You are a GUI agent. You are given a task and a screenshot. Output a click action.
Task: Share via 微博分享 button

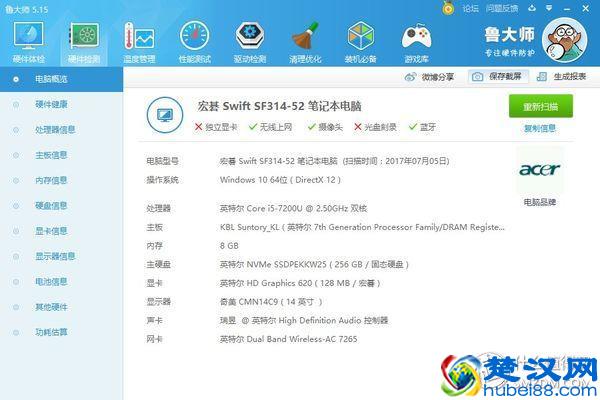point(430,77)
